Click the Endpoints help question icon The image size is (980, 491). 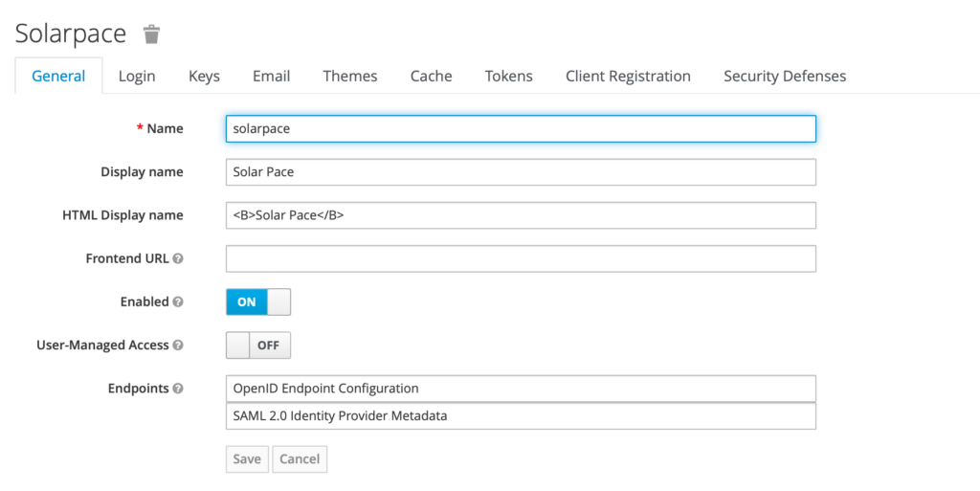tap(178, 389)
